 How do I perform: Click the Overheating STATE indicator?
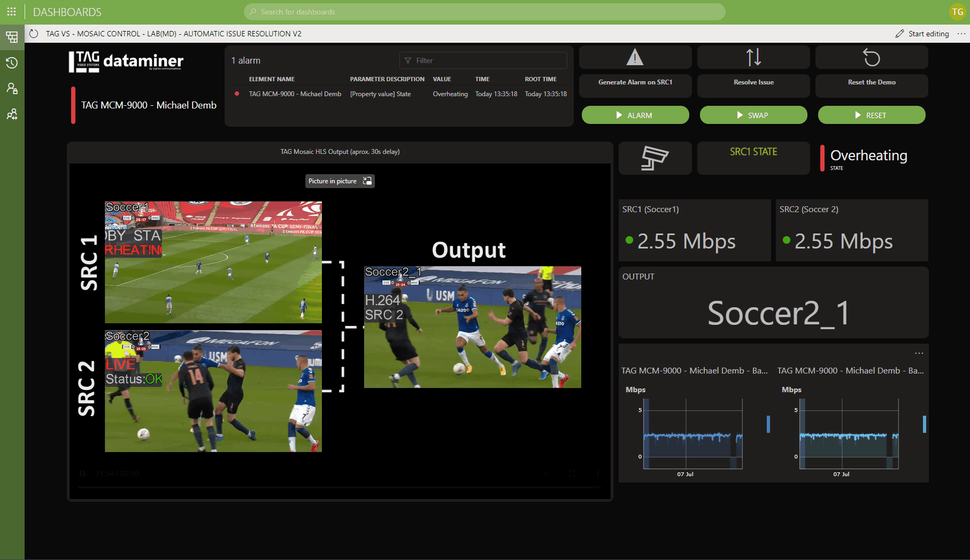coord(869,158)
